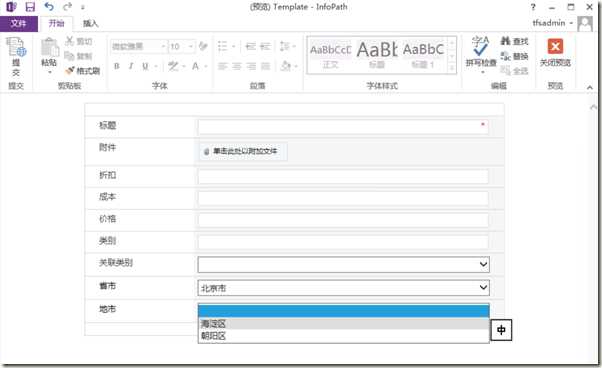
Task: Click the Cut (剪切) scissors icon
Action: tap(69, 41)
